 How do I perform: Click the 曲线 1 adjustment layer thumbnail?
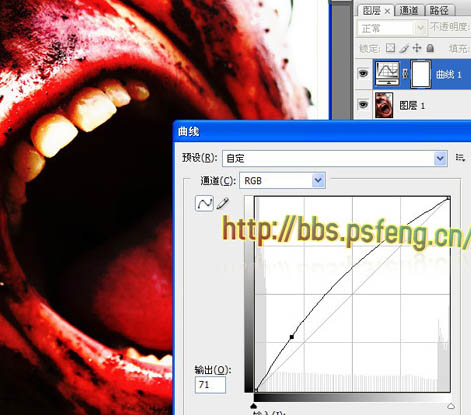(387, 74)
